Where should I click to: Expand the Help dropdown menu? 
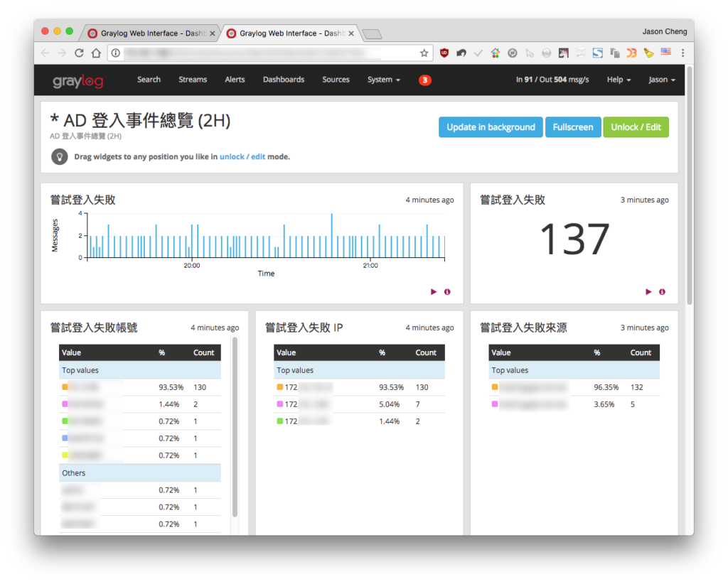(619, 80)
